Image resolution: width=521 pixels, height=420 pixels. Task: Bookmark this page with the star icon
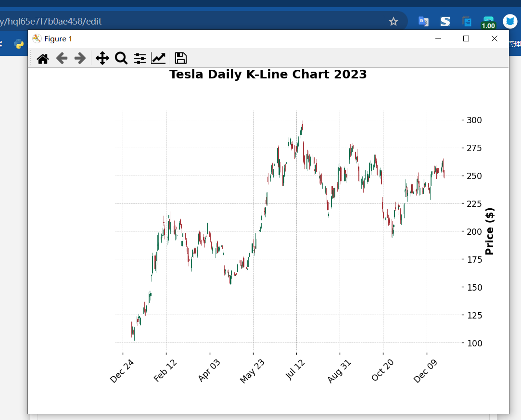point(394,21)
